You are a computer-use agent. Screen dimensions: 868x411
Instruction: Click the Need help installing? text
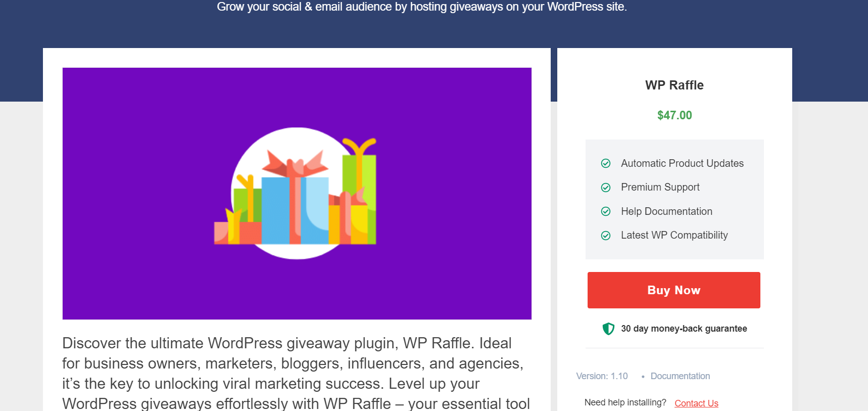624,402
